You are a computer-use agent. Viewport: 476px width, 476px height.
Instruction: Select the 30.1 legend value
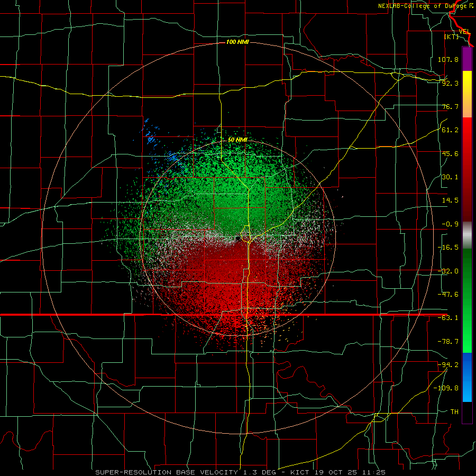450,177
